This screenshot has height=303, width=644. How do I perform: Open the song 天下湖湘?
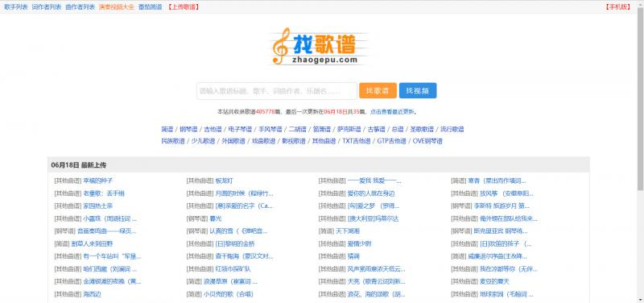click(348, 231)
